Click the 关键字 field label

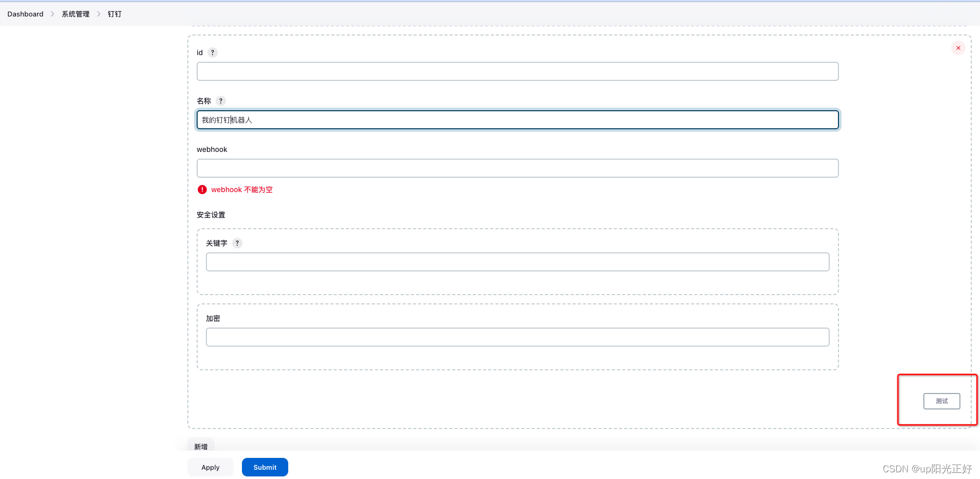217,243
